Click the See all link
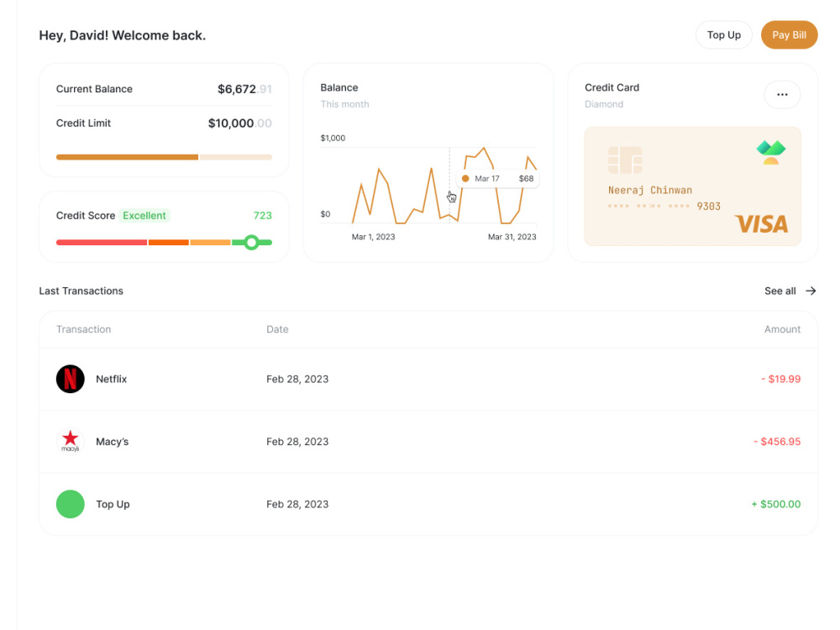This screenshot has width=840, height=630. 780,291
